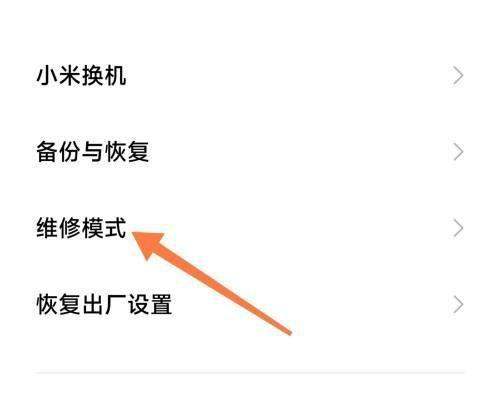The height and width of the screenshot is (418, 500).
Task: Tap the characters 换机 in first row
Action: (104, 76)
